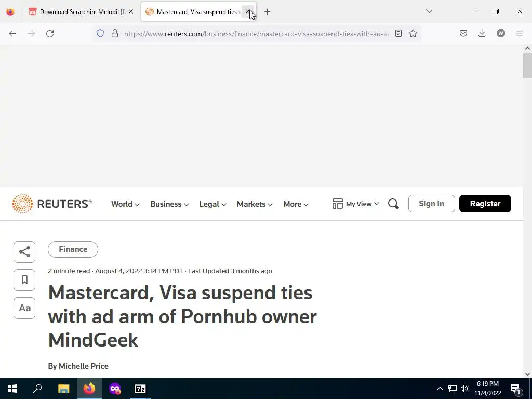Open Reuters search magnifier icon
This screenshot has height=399, width=532.
pos(394,204)
